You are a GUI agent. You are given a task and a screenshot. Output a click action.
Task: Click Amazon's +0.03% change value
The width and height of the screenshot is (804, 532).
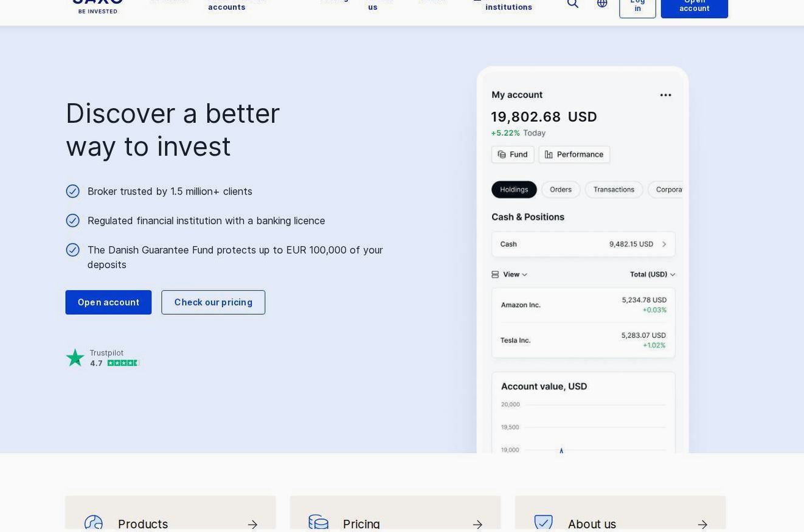[x=654, y=310]
